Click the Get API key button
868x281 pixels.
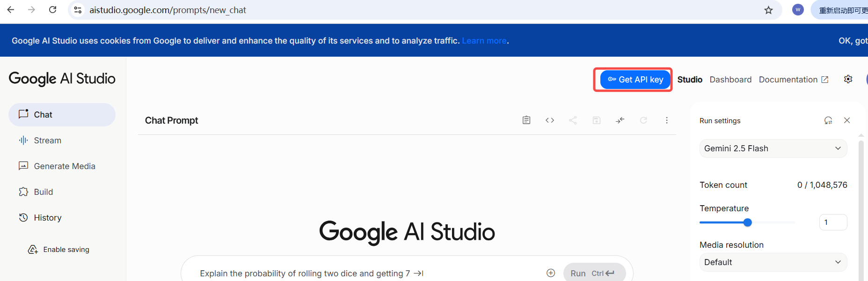click(x=635, y=80)
